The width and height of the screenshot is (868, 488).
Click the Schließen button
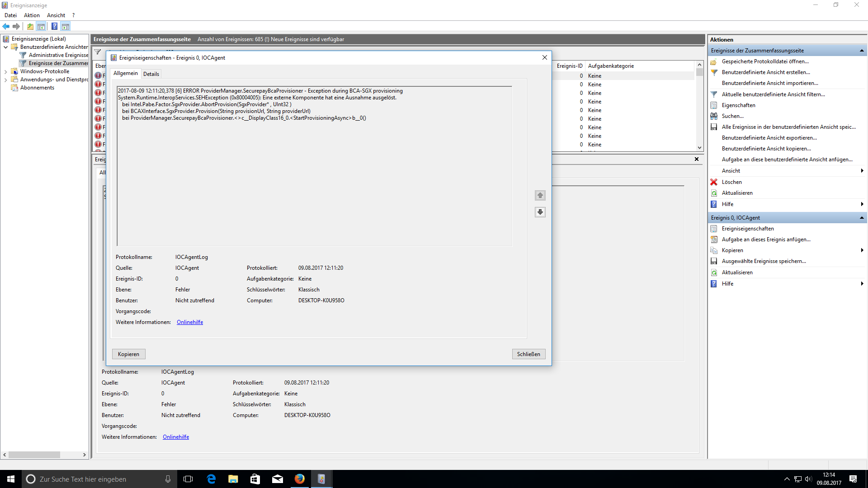click(x=528, y=354)
